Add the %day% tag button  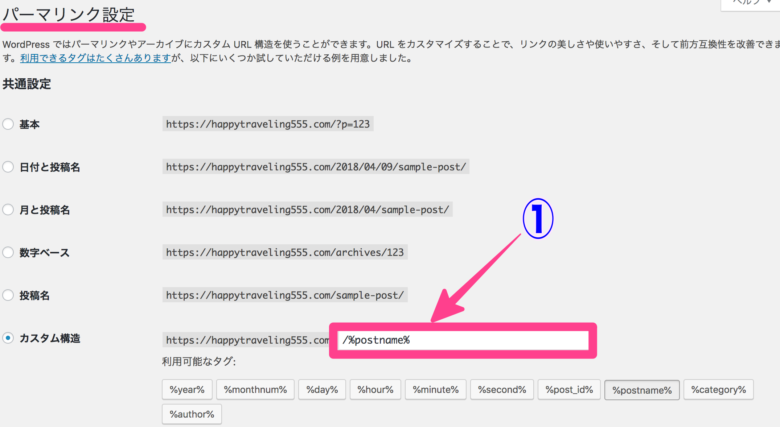[x=322, y=390]
